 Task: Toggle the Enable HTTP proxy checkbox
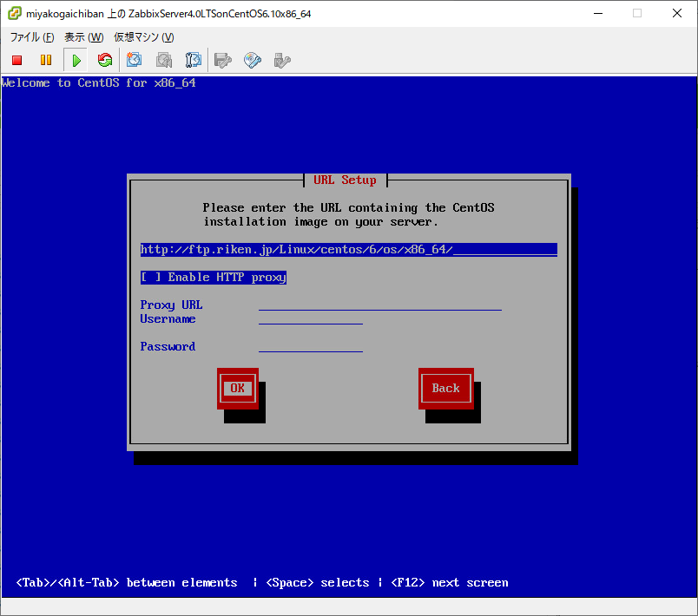coord(214,277)
